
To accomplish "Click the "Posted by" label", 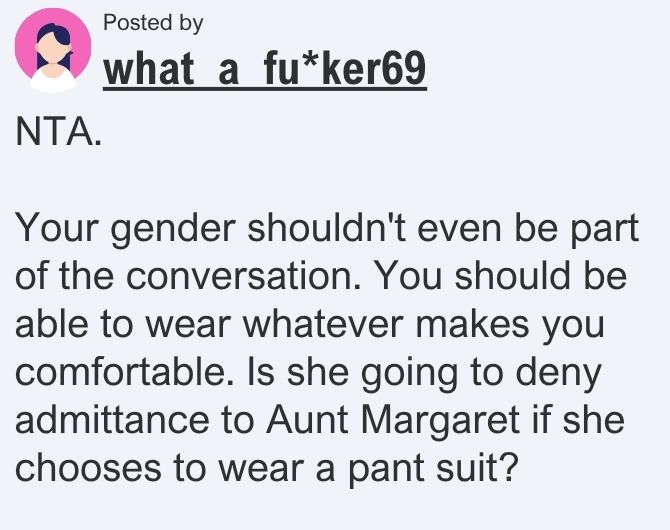I will [x=153, y=23].
